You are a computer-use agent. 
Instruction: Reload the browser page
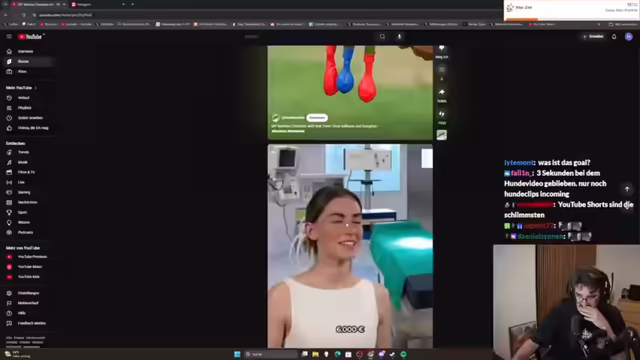click(24, 15)
